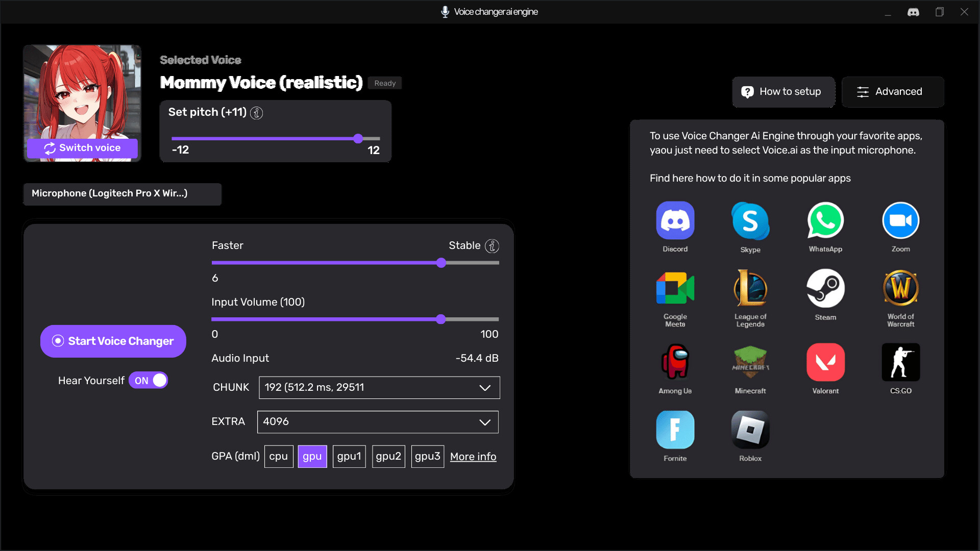The height and width of the screenshot is (551, 980).
Task: Open the Minecraft setup icon
Action: point(750,362)
